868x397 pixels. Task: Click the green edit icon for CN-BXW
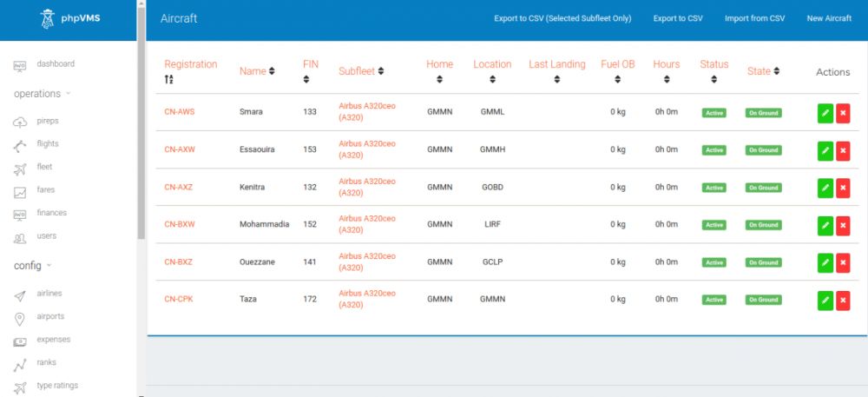click(825, 226)
